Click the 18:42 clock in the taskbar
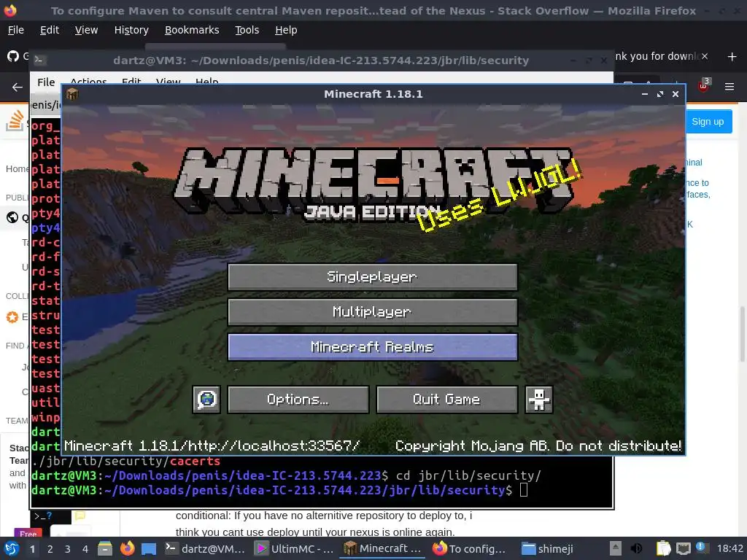Image resolution: width=747 pixels, height=560 pixels. coord(729,548)
